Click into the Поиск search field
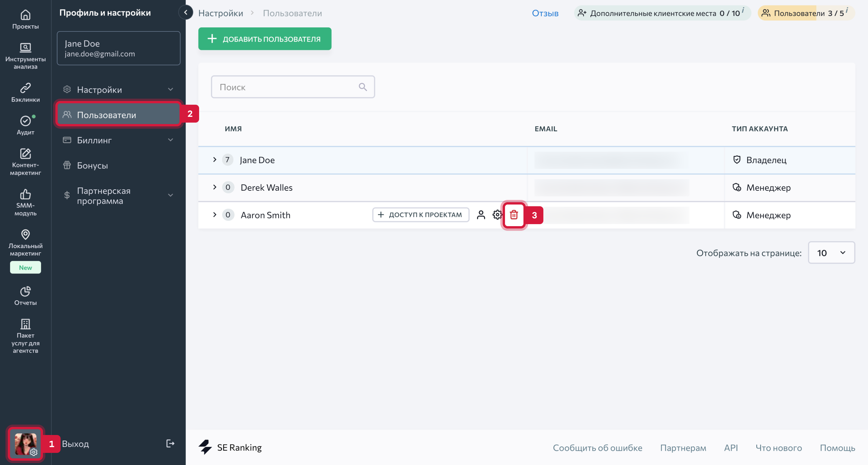 tap(293, 87)
